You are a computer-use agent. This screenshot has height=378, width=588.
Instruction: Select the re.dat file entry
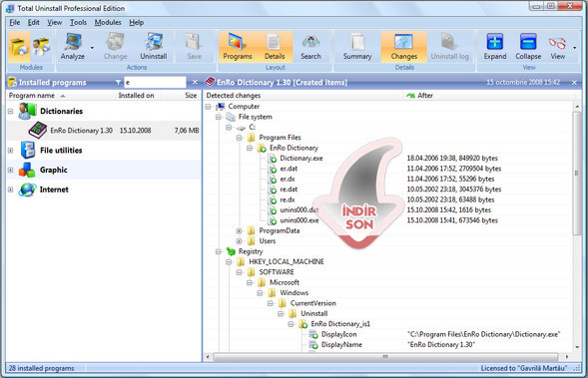(289, 189)
